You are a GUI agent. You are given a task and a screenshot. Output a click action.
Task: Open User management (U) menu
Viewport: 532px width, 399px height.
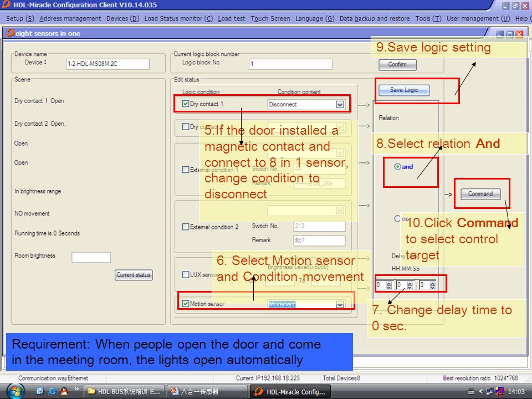(x=478, y=18)
